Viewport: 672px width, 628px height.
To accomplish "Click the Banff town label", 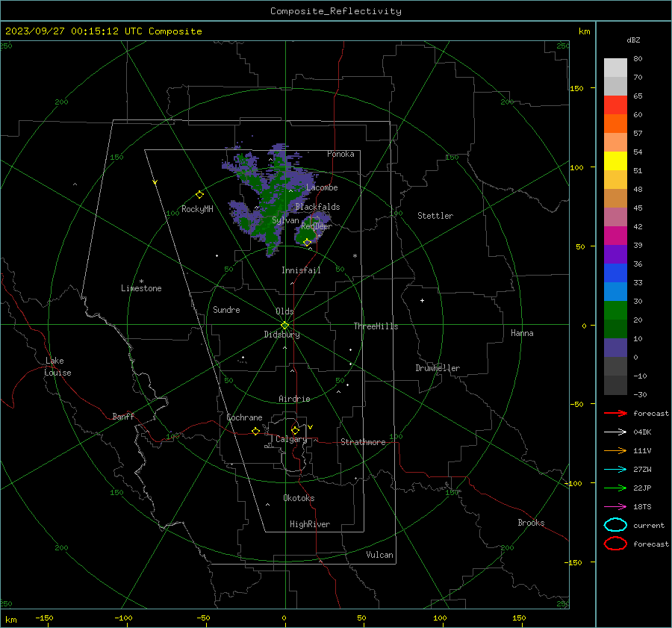I will click(x=123, y=416).
